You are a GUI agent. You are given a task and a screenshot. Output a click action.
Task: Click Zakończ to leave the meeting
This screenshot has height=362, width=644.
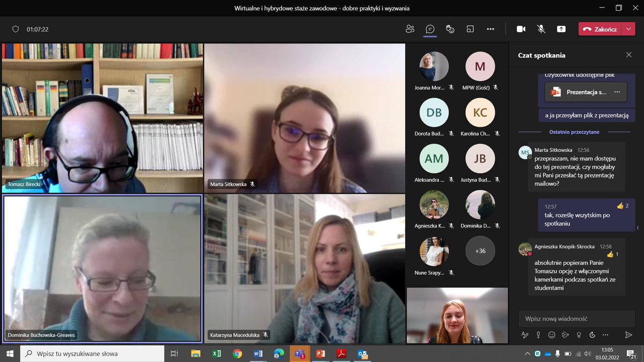[600, 29]
